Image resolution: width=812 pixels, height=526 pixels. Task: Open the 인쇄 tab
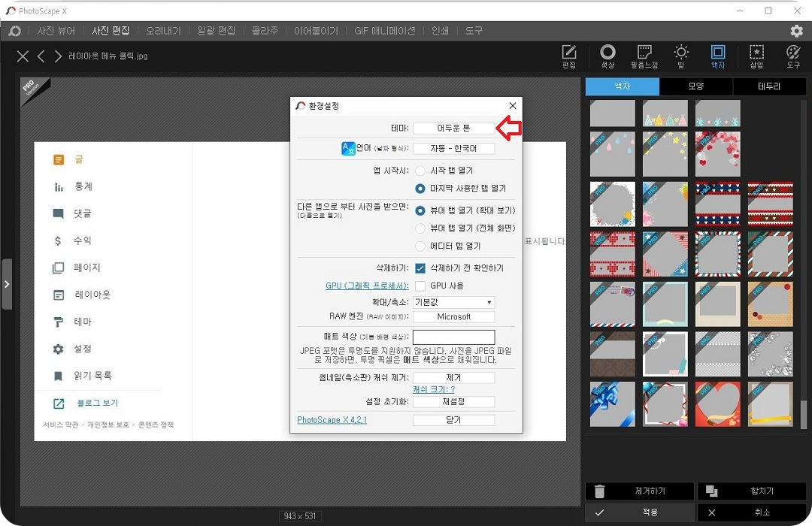[440, 31]
